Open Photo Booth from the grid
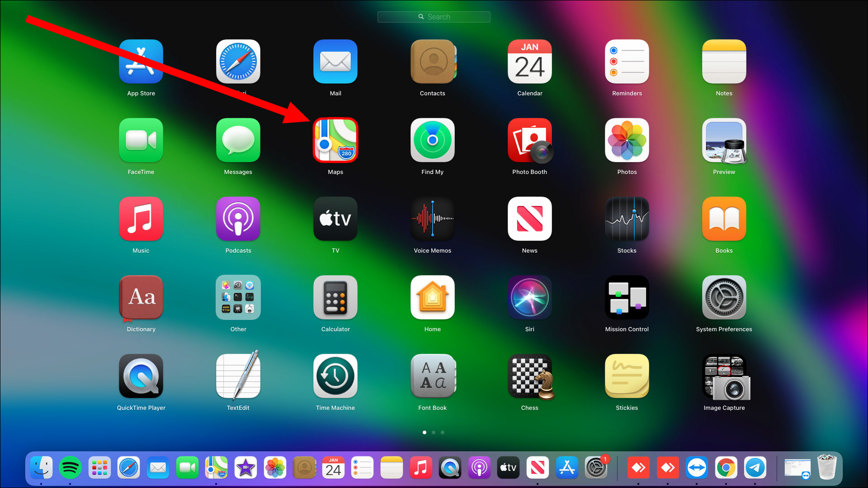868x488 pixels. [x=530, y=140]
